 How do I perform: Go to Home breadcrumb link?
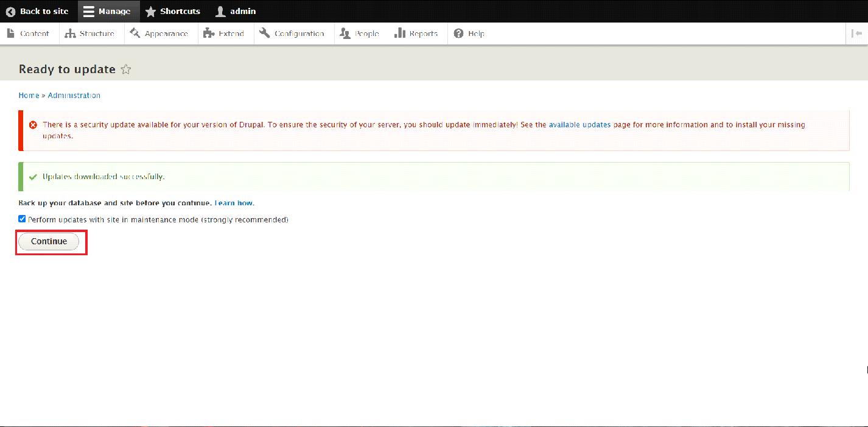point(29,96)
